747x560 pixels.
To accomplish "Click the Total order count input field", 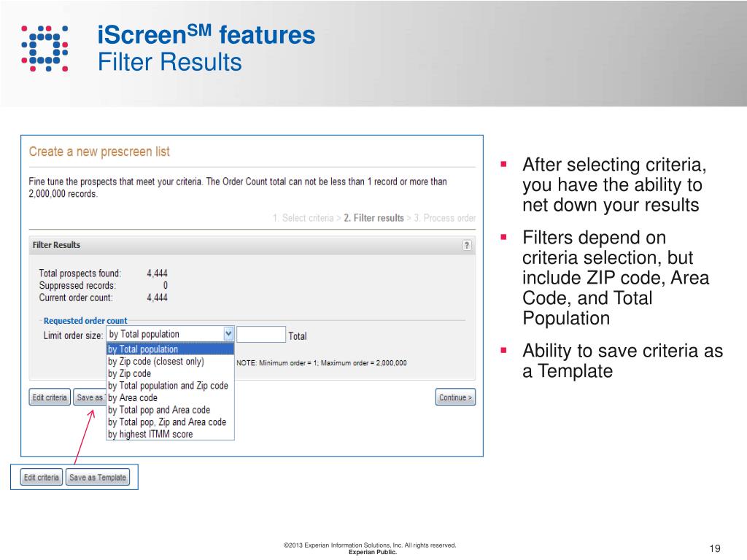I will (261, 335).
